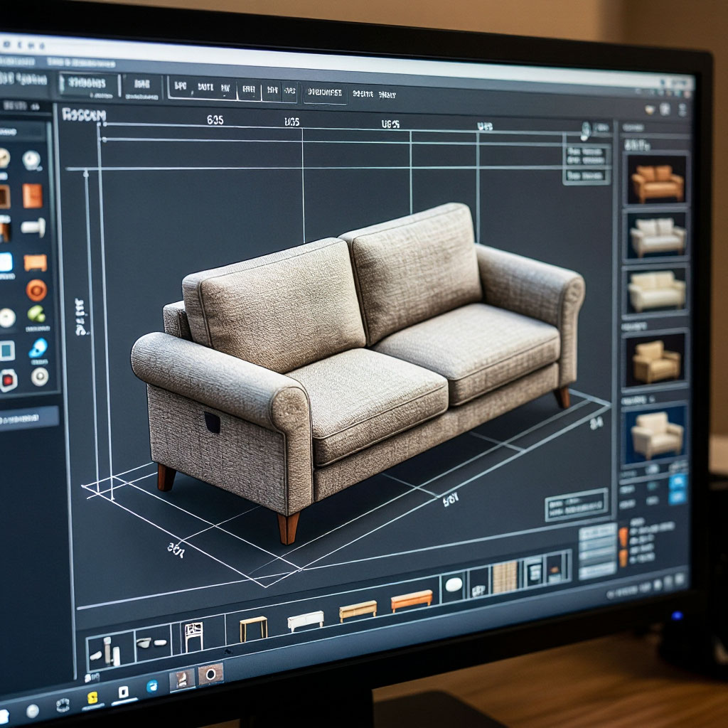
Task: Select the cream armchair on blue background
Action: coord(655,434)
